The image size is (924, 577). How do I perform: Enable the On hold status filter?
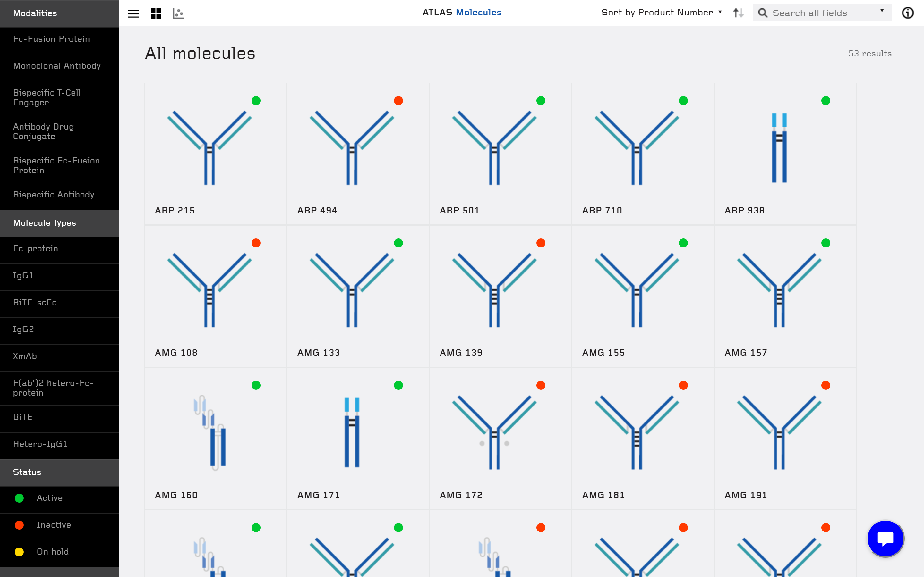[52, 551]
